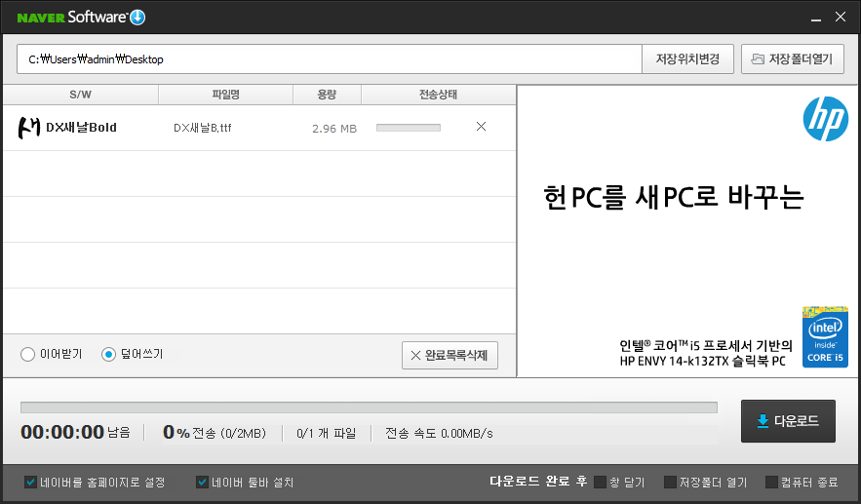Click the 저장위치변경 button
The image size is (861, 504).
pos(687,59)
